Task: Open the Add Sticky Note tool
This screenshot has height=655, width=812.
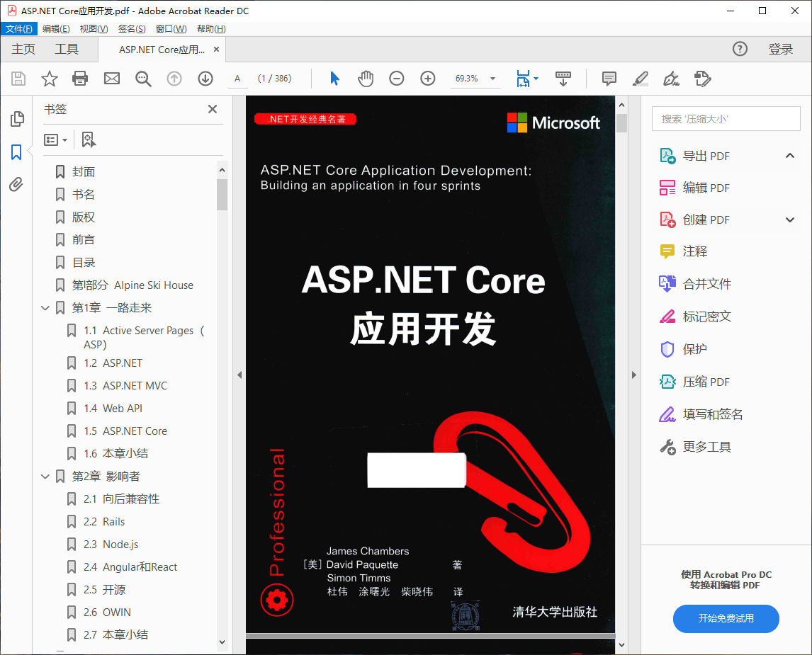Action: pyautogui.click(x=609, y=79)
